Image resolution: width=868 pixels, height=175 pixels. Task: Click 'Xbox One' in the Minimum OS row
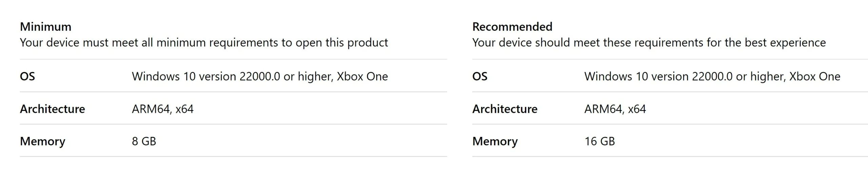362,76
